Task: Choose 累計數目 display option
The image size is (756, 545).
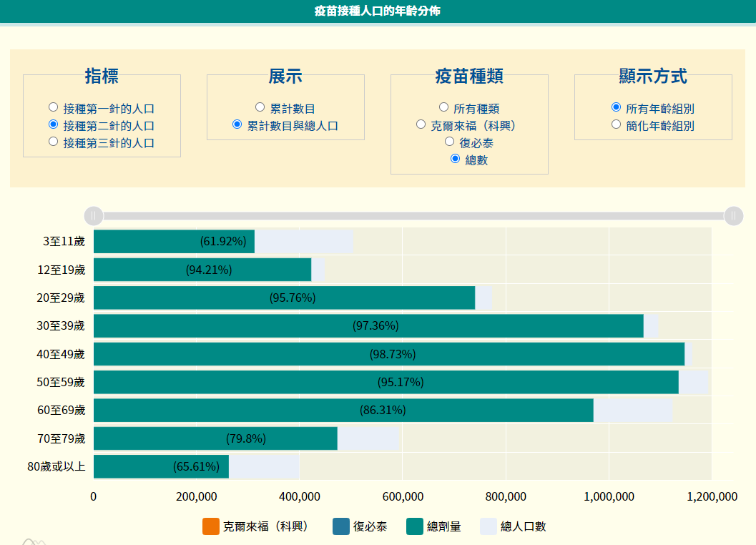Action: pyautogui.click(x=260, y=106)
